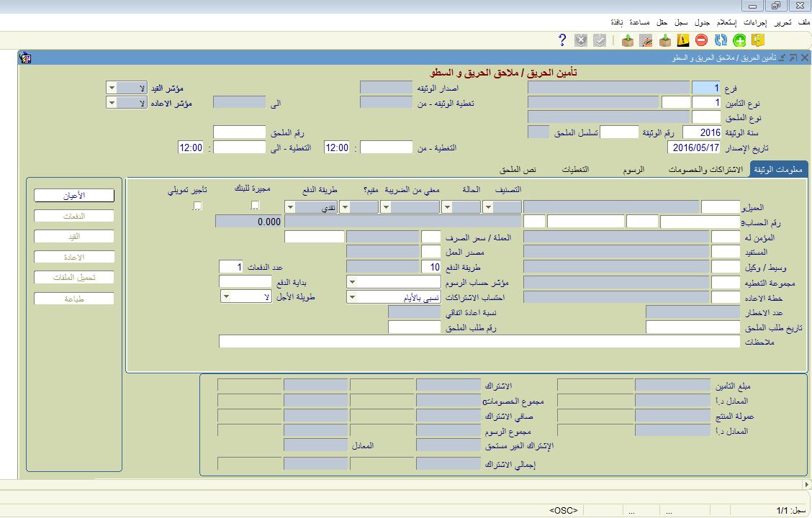Click the yellow warning triangle icon

click(682, 40)
